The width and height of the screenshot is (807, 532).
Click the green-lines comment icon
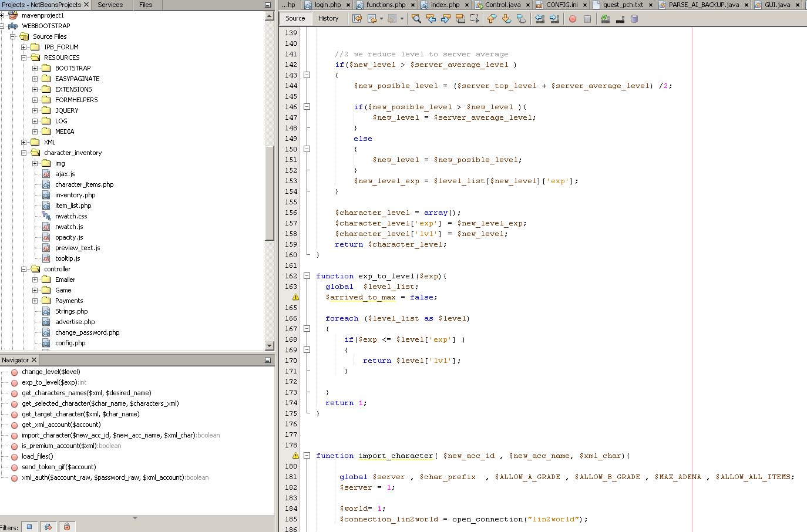click(606, 19)
